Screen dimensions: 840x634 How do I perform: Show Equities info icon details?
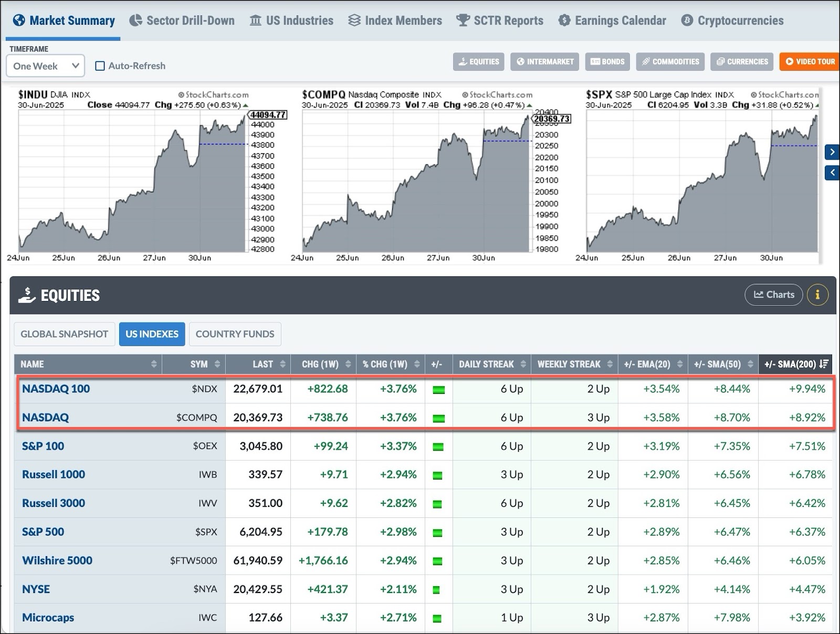(817, 295)
